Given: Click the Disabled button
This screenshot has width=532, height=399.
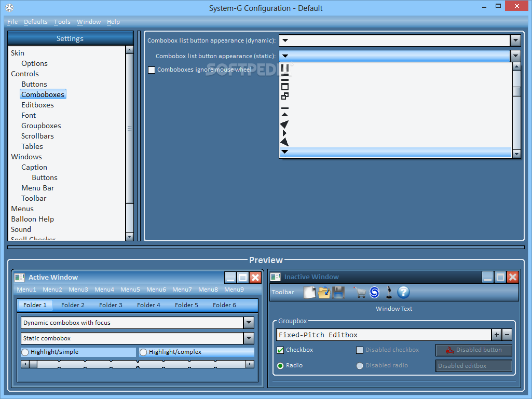Looking at the screenshot, I should [x=474, y=350].
